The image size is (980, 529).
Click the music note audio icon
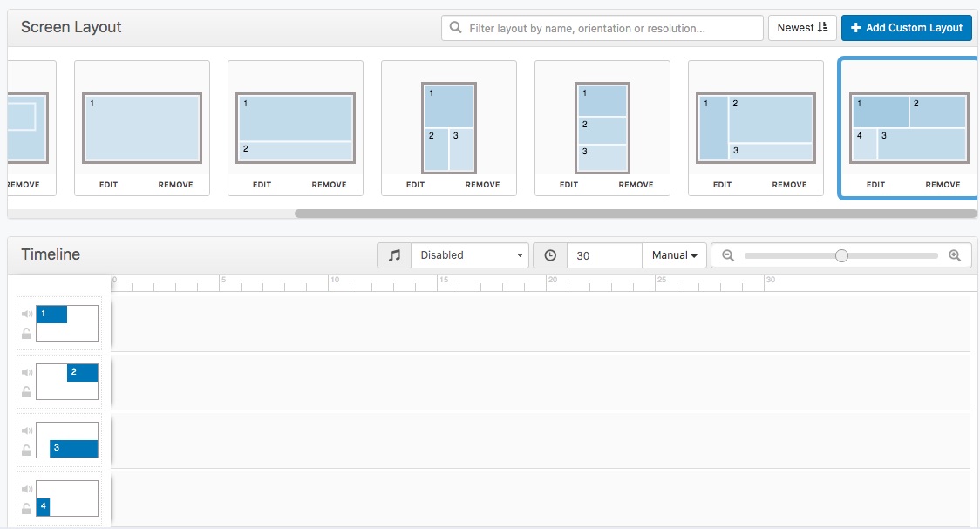tap(394, 254)
